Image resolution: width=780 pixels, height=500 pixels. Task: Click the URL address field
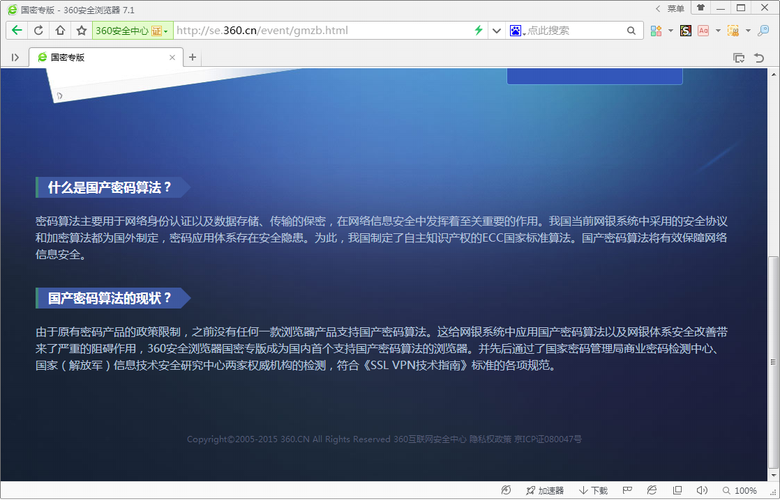(320, 31)
